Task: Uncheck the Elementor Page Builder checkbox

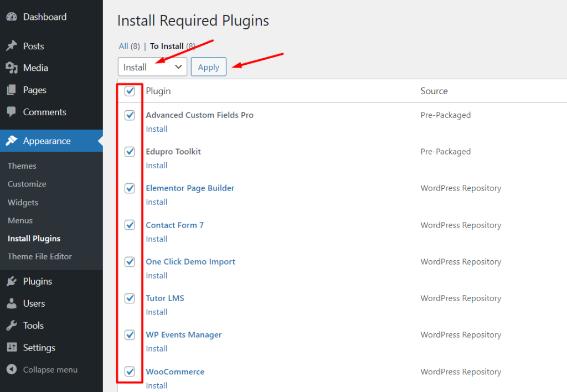Action: (x=130, y=188)
